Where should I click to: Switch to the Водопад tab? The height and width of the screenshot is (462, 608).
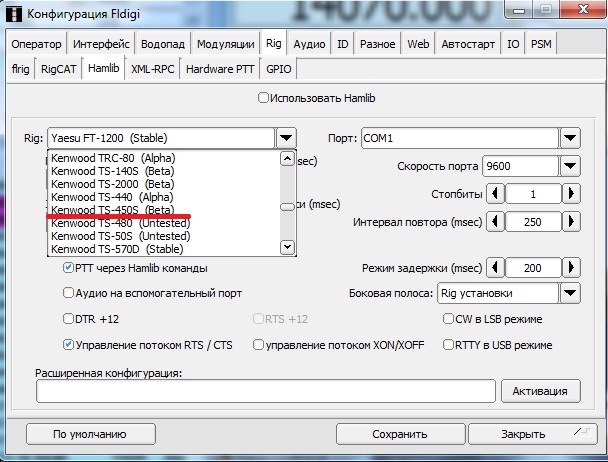pos(163,44)
